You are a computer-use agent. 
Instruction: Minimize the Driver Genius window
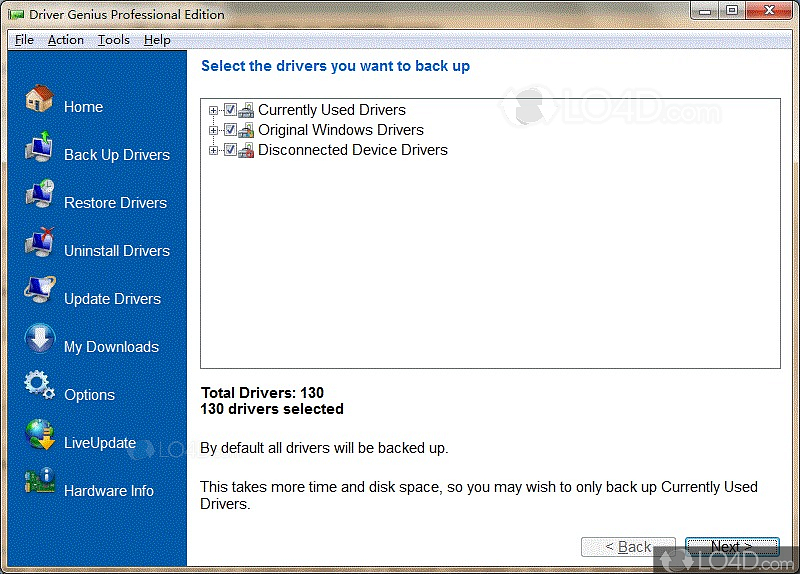coord(705,11)
